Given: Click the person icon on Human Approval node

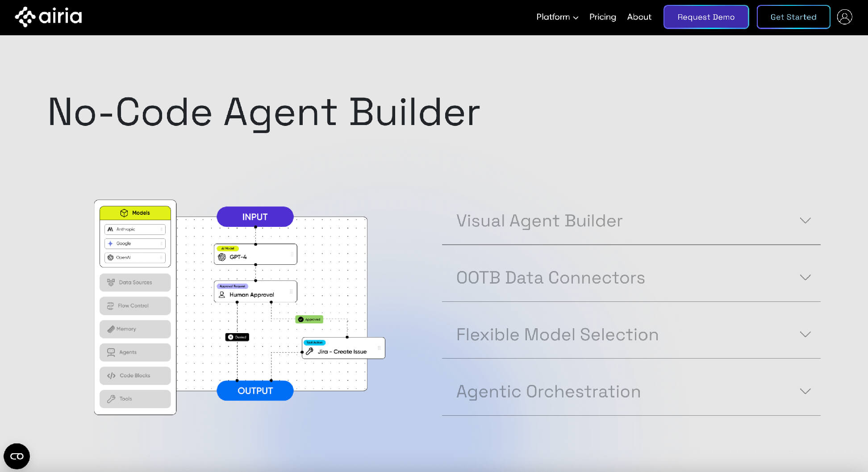Looking at the screenshot, I should (222, 295).
